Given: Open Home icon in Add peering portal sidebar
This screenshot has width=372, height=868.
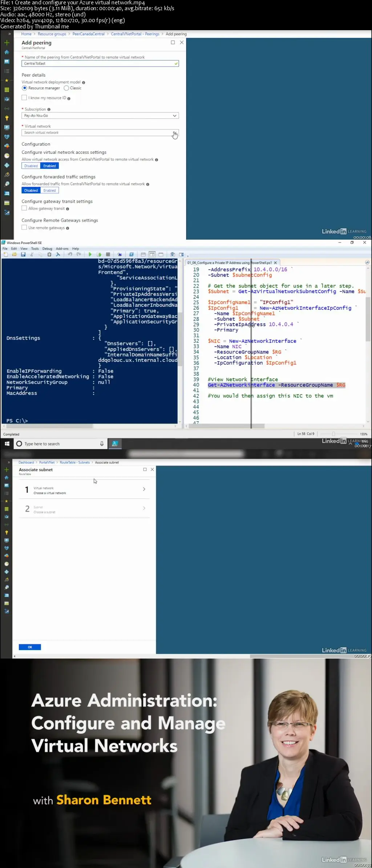Looking at the screenshot, I should point(7,52).
